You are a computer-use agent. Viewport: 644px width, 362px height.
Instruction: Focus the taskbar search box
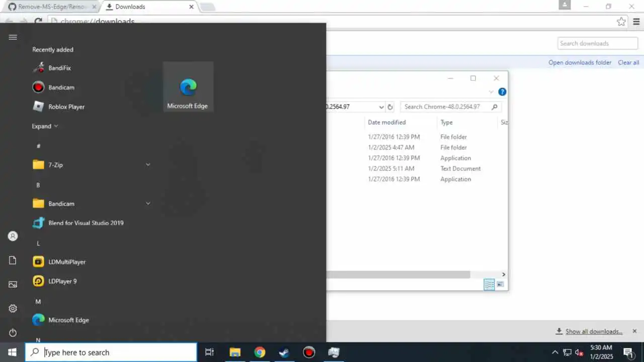[111, 352]
